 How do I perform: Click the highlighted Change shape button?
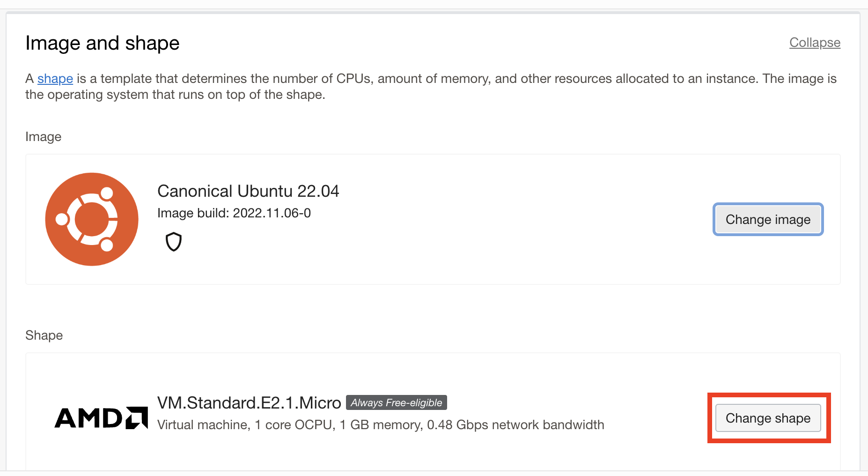pyautogui.click(x=768, y=418)
